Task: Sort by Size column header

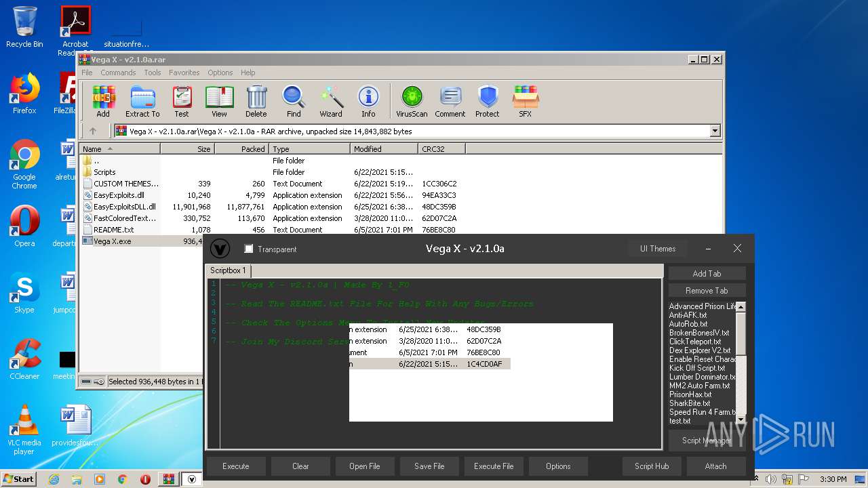Action: 188,148
